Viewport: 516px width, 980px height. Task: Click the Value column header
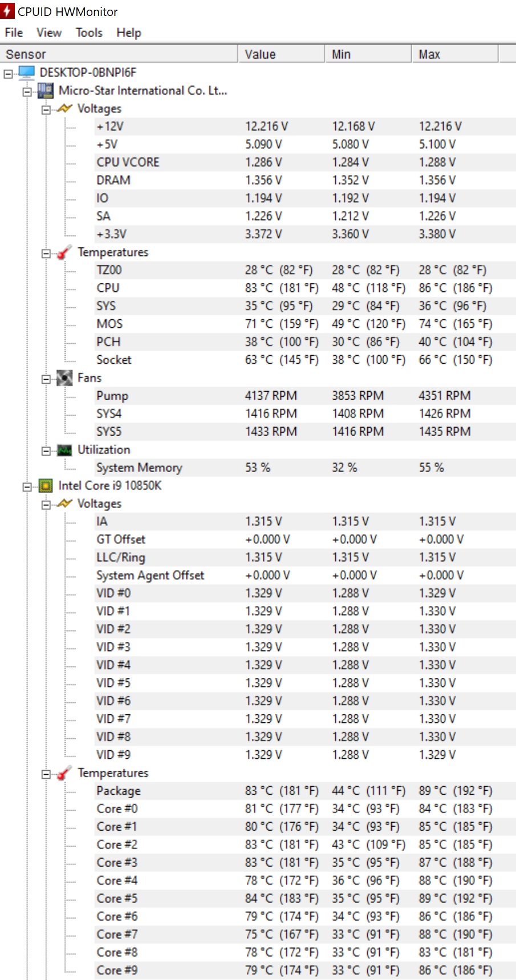point(281,54)
